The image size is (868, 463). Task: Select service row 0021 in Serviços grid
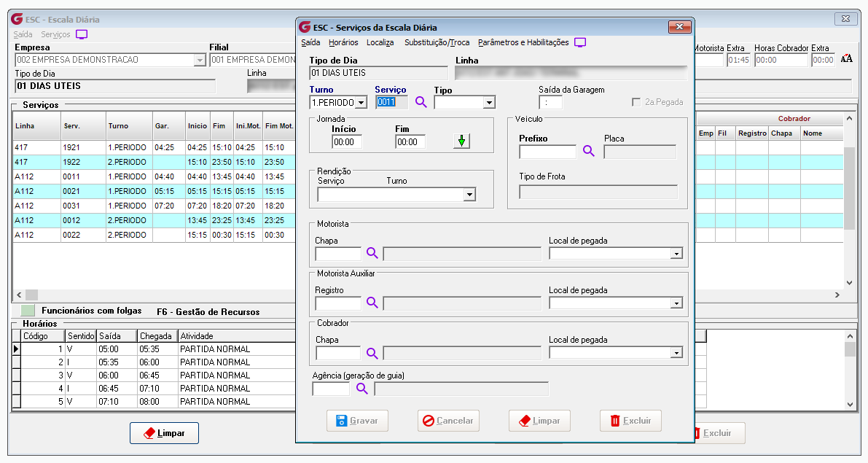click(x=154, y=191)
